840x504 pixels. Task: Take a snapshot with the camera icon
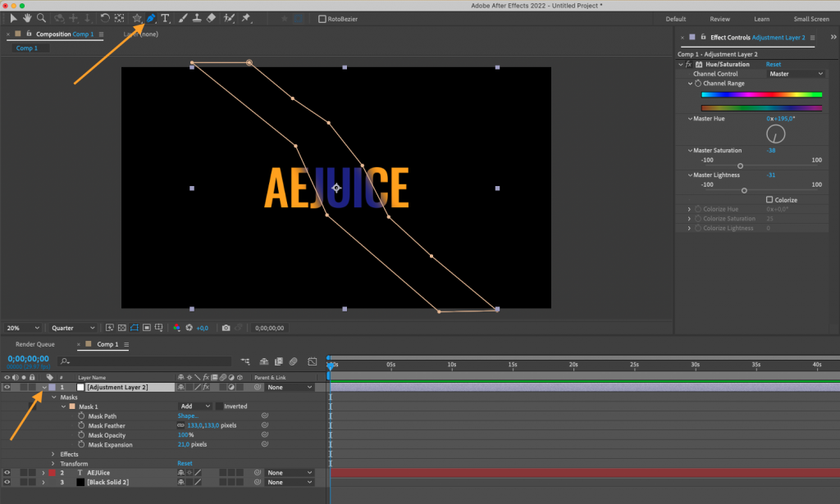tap(226, 326)
